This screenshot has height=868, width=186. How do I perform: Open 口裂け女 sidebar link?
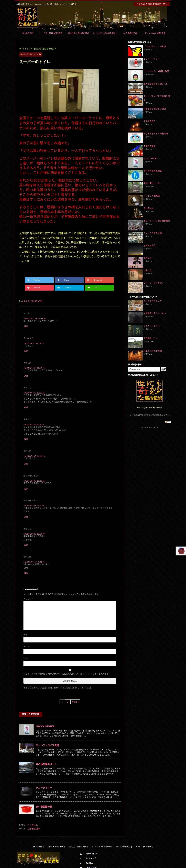pyautogui.click(x=147, y=270)
